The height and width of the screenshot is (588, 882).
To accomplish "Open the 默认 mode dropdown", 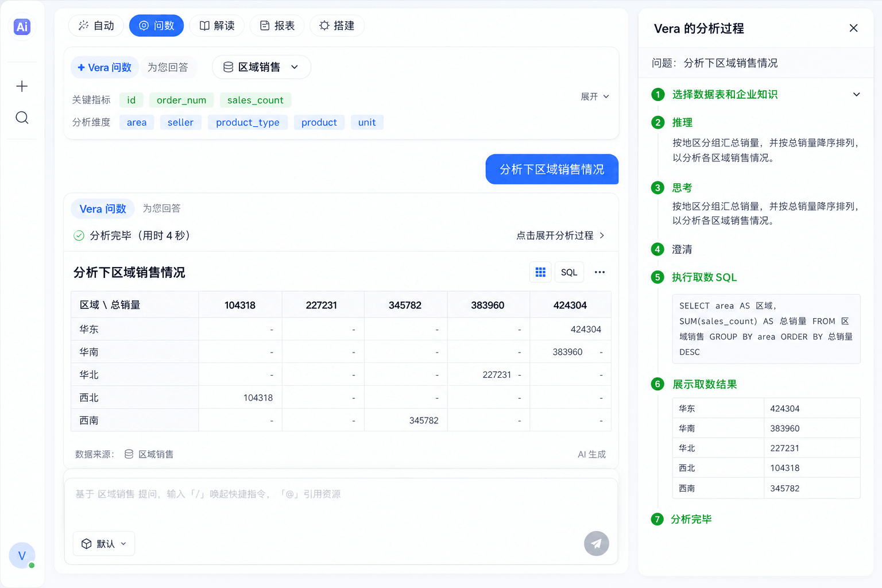I will [104, 544].
